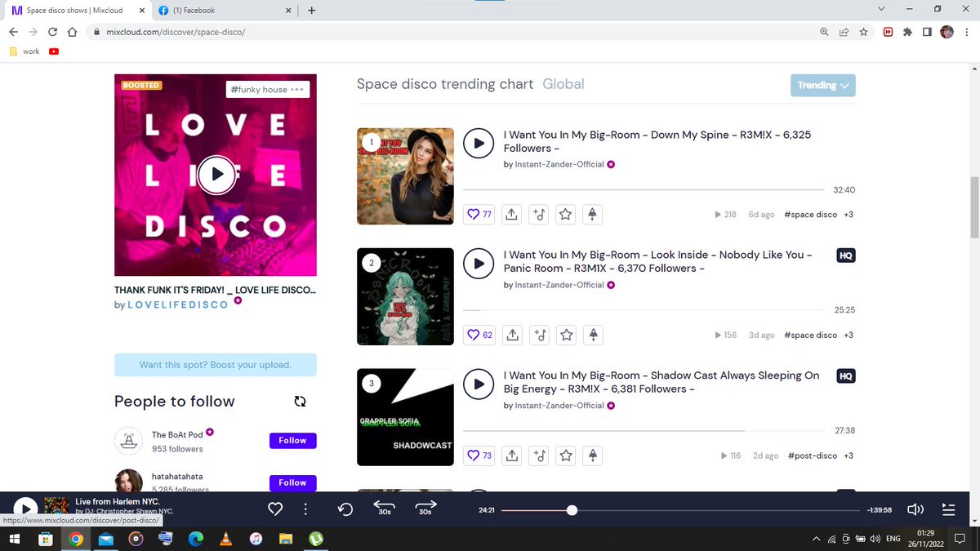Screen dimensions: 980x551
Task: Open The BoAt Pod avatar
Action: (128, 441)
